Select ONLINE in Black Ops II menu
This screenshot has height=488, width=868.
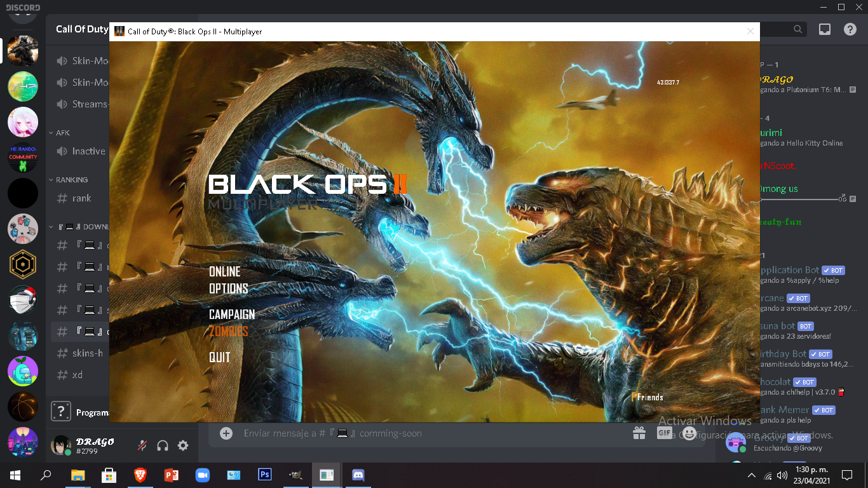(225, 271)
